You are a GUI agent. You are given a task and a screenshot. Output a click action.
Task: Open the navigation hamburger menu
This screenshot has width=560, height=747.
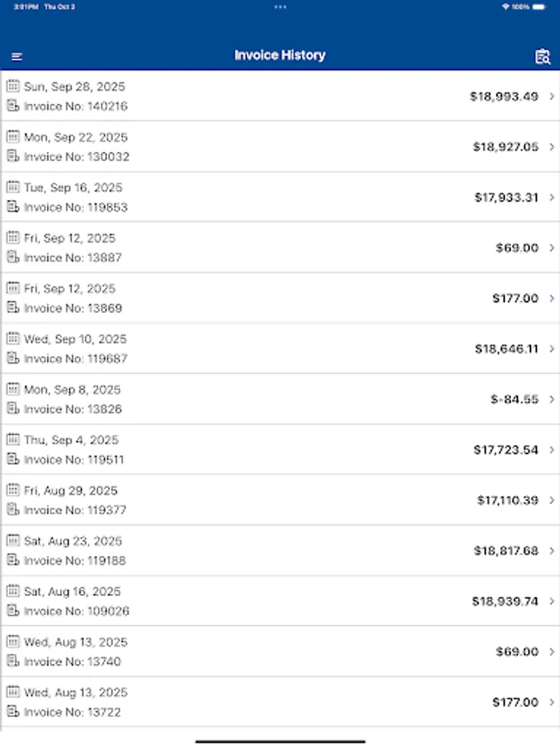click(x=16, y=56)
